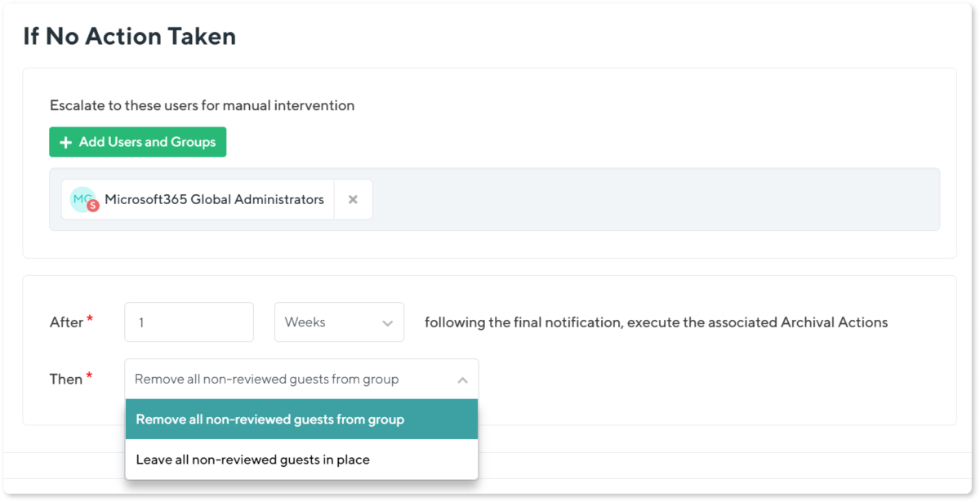Click the up chevron on the Then dropdown
The image size is (980, 502).
(461, 378)
